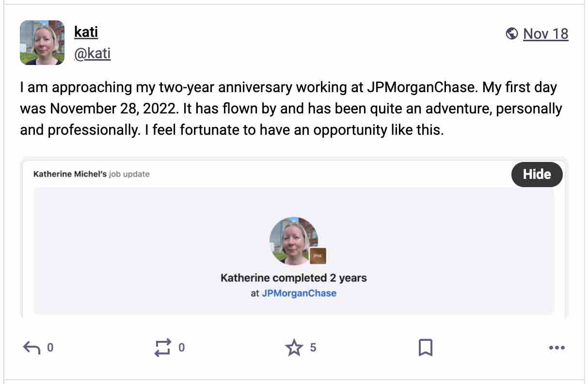Open the attached job update image

click(294, 239)
